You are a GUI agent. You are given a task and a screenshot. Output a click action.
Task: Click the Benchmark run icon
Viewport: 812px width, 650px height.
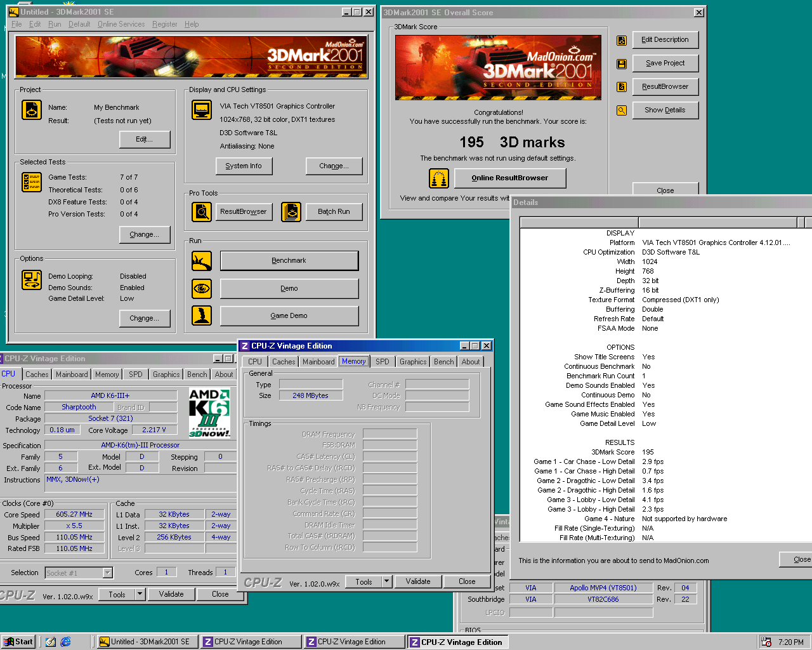[202, 260]
